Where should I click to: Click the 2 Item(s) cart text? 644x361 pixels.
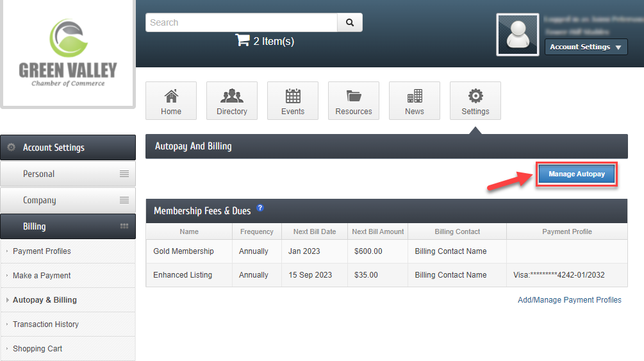[274, 41]
